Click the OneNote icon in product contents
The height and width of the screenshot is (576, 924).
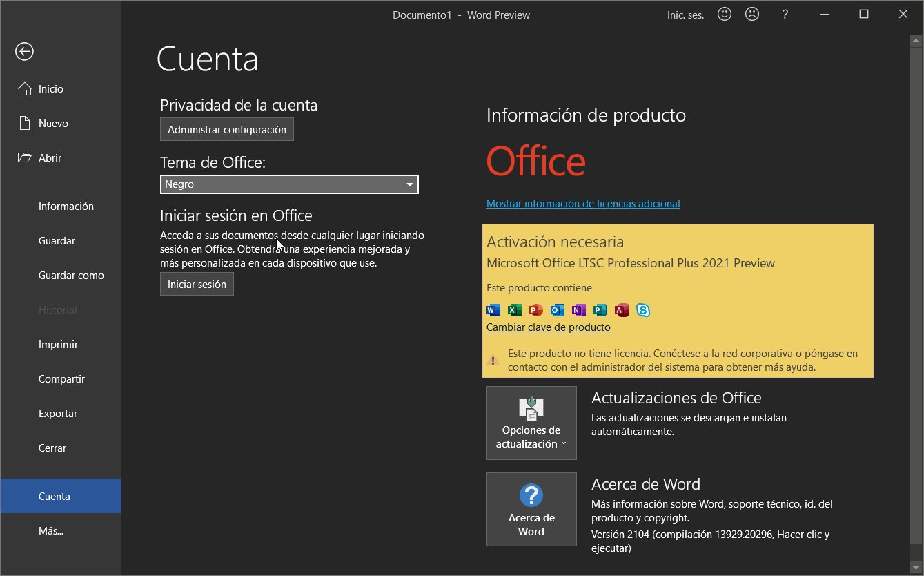click(578, 310)
